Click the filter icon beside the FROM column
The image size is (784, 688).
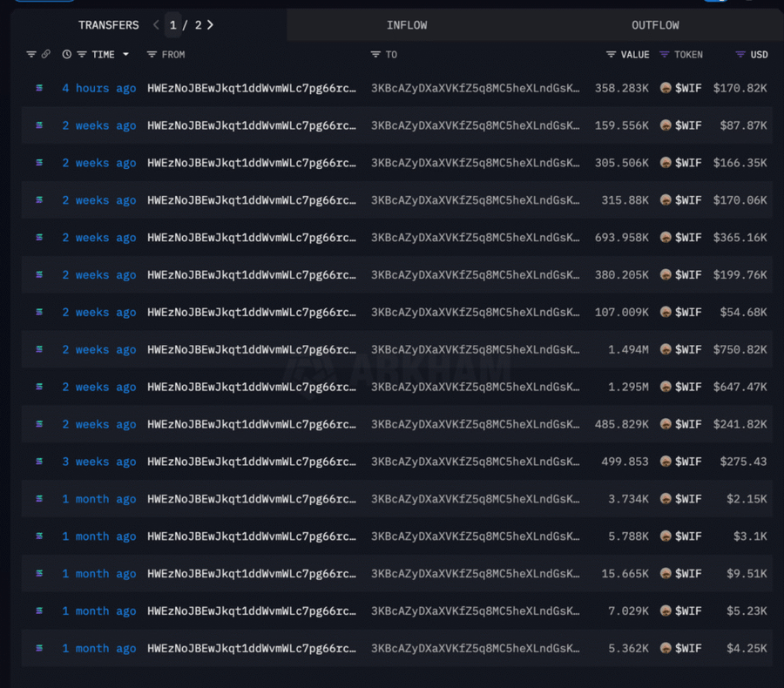152,54
